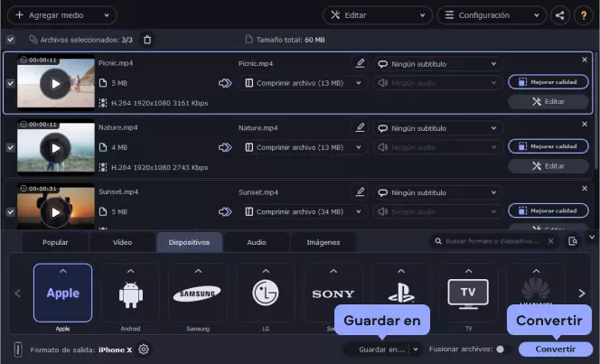Image resolution: width=600 pixels, height=364 pixels.
Task: Switch to the Video tab
Action: 123,242
